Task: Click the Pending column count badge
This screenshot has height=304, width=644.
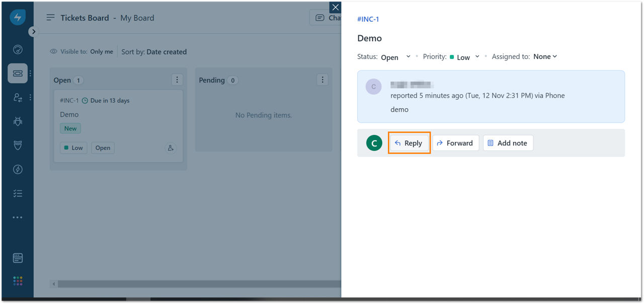Action: [232, 80]
